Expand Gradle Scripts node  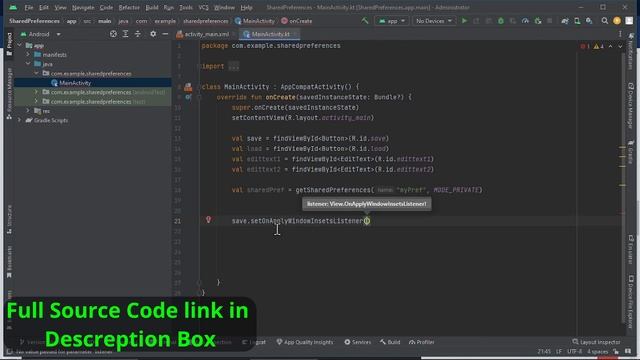20,120
